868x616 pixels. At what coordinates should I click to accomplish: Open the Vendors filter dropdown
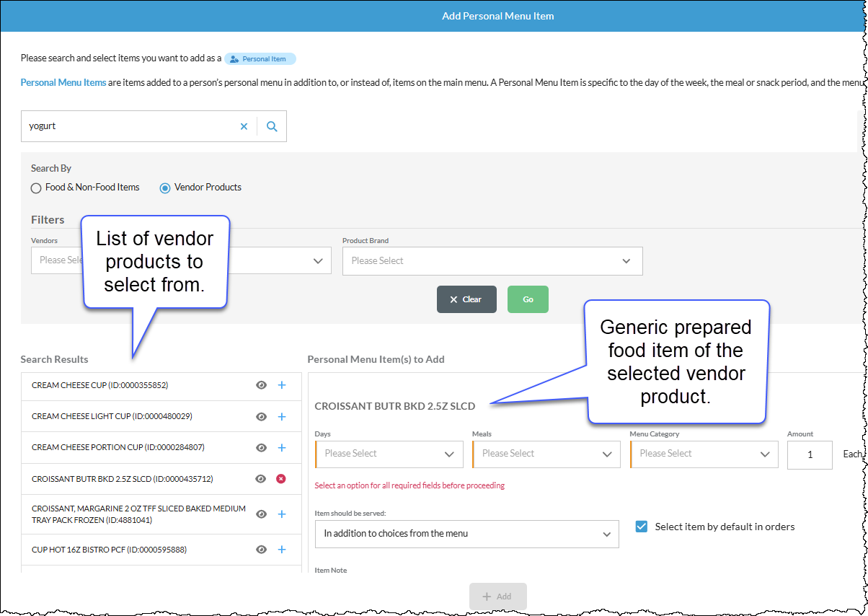(x=181, y=260)
